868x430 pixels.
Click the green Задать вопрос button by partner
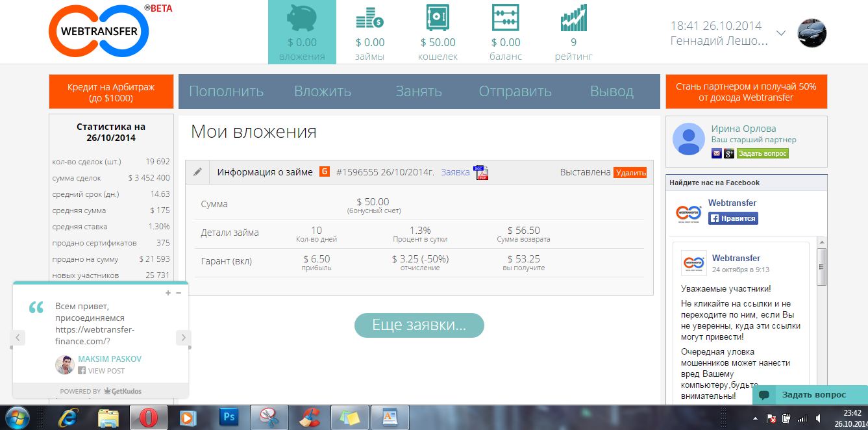762,153
